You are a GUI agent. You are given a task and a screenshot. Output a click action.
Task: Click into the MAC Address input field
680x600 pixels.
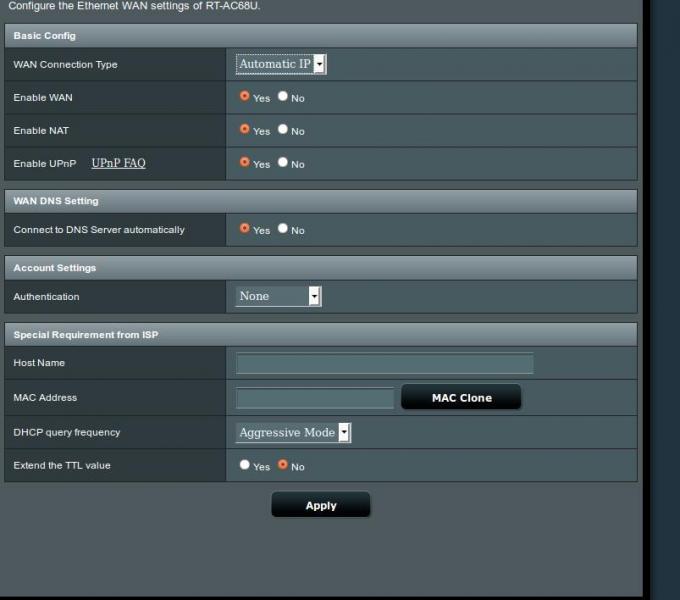[315, 398]
